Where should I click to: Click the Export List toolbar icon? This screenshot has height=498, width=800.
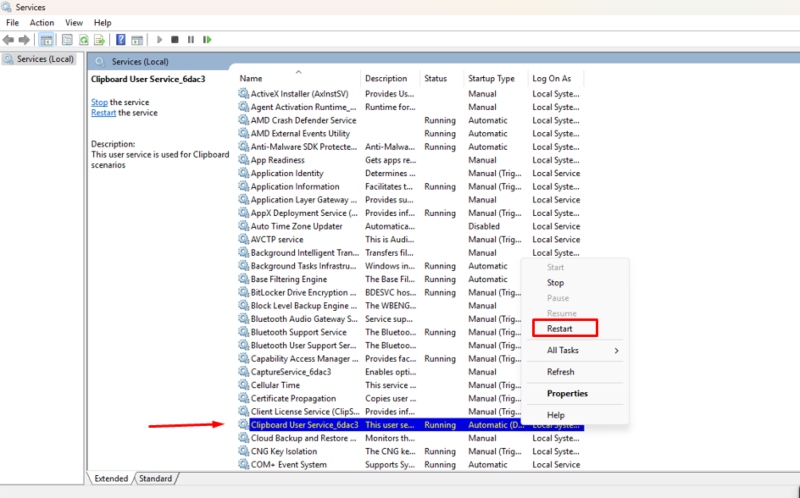click(99, 40)
